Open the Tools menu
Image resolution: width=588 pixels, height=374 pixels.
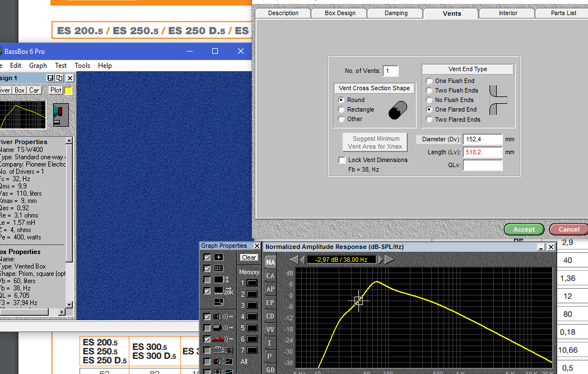pyautogui.click(x=82, y=66)
